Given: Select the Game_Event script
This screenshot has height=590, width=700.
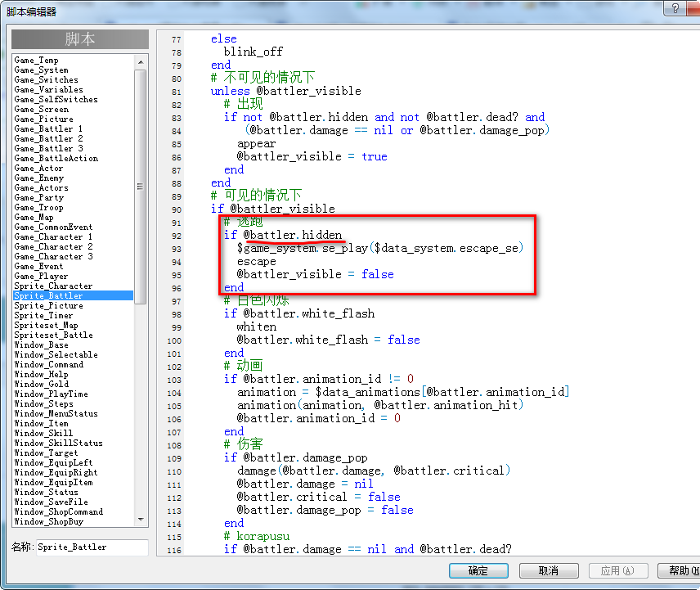Looking at the screenshot, I should tap(38, 266).
